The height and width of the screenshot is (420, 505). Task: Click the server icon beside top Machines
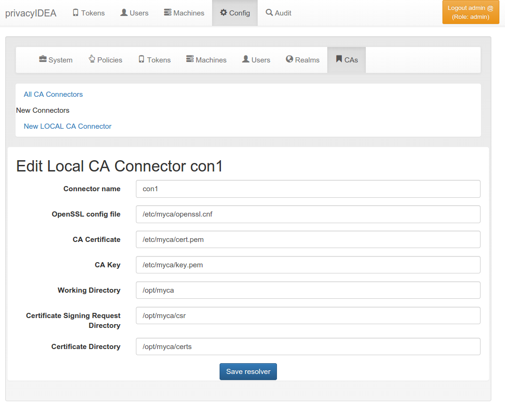[167, 13]
